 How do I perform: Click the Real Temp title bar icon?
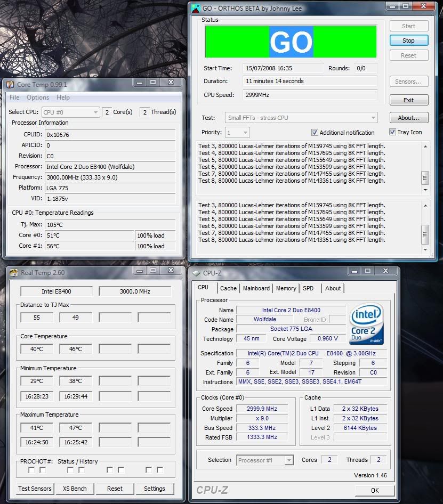pyautogui.click(x=13, y=273)
